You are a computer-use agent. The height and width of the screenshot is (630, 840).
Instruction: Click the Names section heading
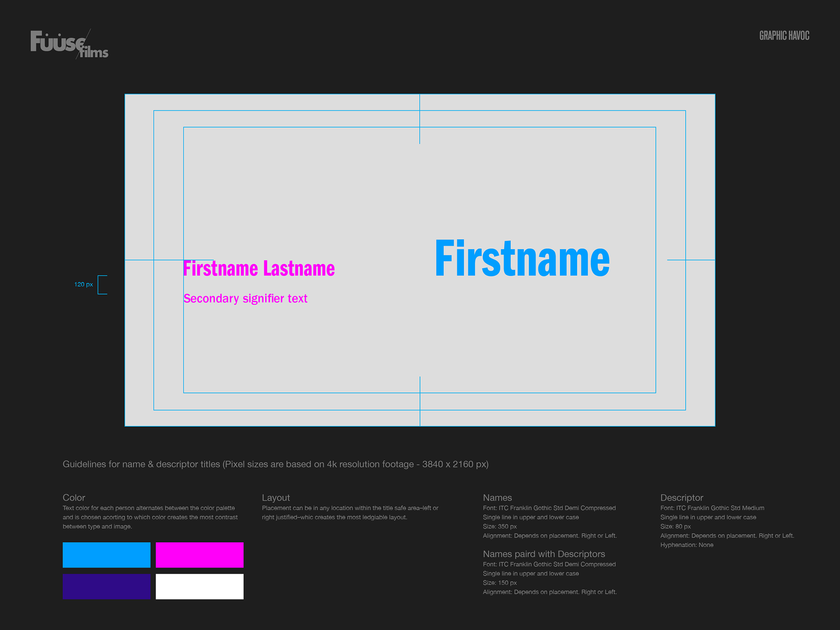(x=497, y=497)
